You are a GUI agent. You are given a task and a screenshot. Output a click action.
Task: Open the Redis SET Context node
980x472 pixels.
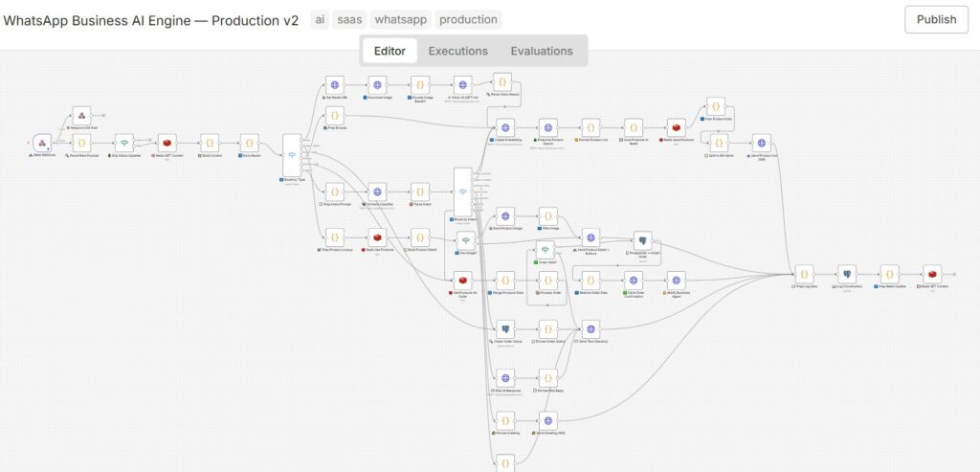point(932,274)
